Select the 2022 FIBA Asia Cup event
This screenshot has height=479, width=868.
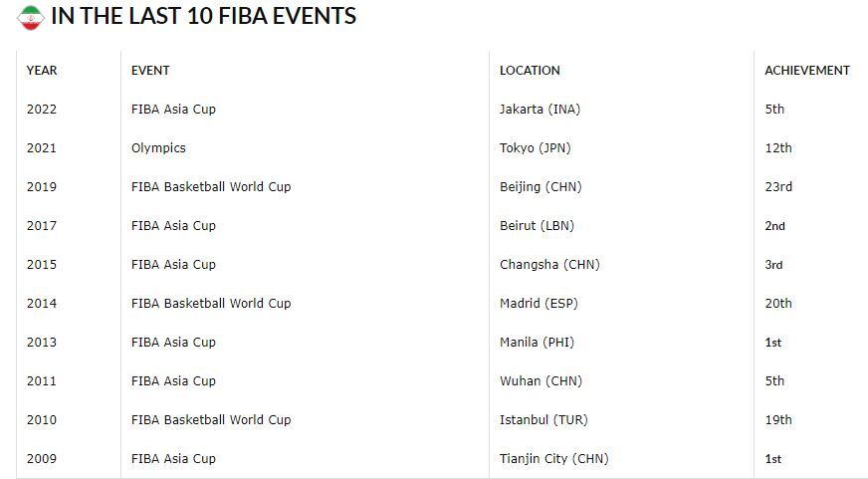(173, 110)
